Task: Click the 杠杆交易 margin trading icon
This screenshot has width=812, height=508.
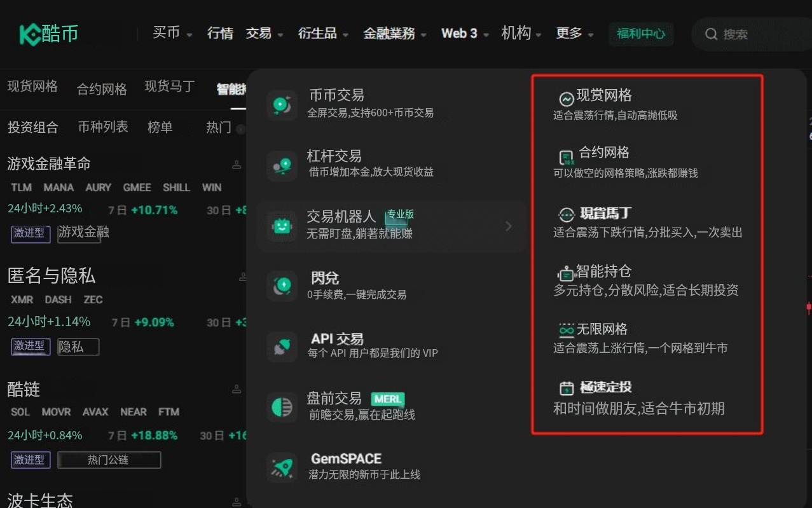Action: click(282, 165)
